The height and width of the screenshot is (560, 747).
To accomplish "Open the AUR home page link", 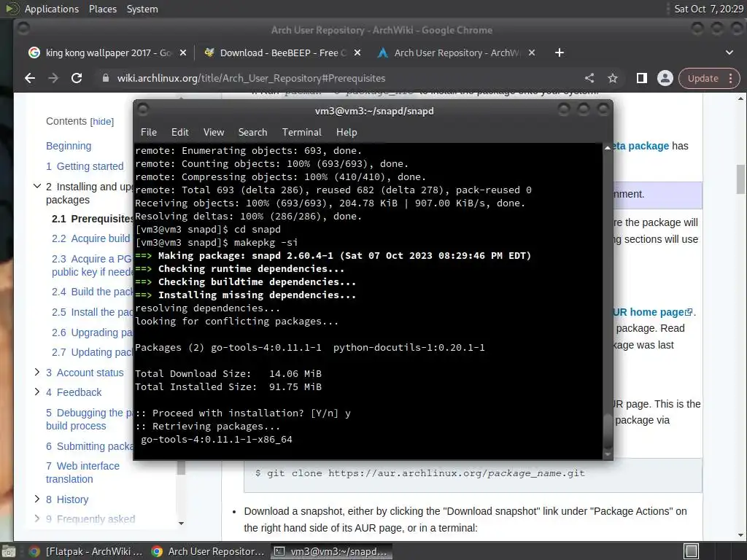I will [x=652, y=312].
